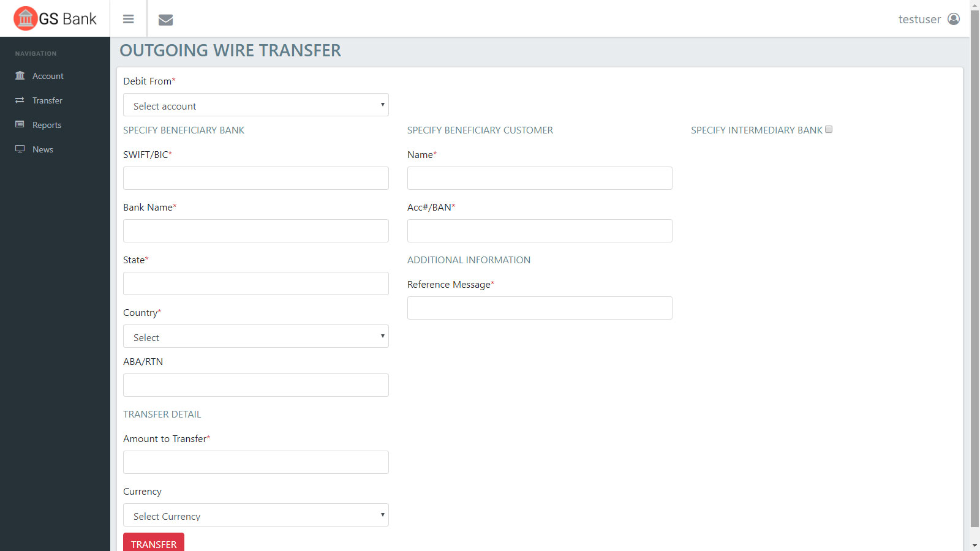Click the News monitor icon in sidebar
The height and width of the screenshot is (551, 980).
tap(20, 149)
